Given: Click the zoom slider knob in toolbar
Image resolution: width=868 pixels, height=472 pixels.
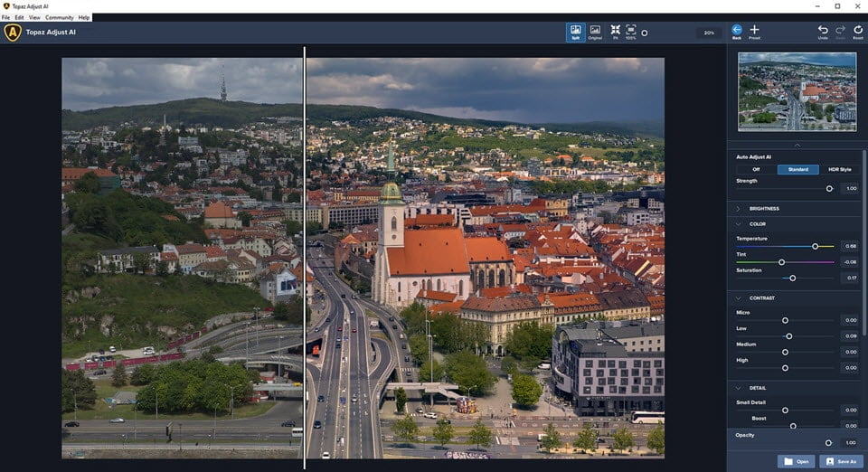Looking at the screenshot, I should coord(645,33).
